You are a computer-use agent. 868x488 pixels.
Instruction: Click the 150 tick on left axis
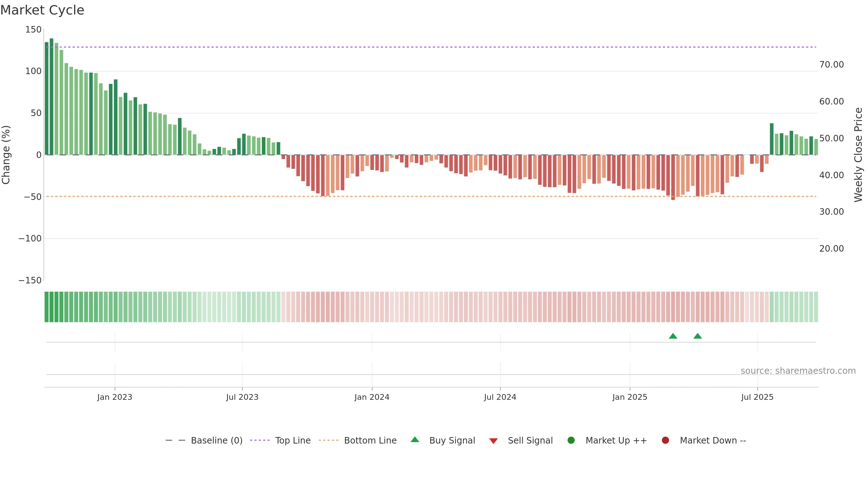click(x=33, y=30)
